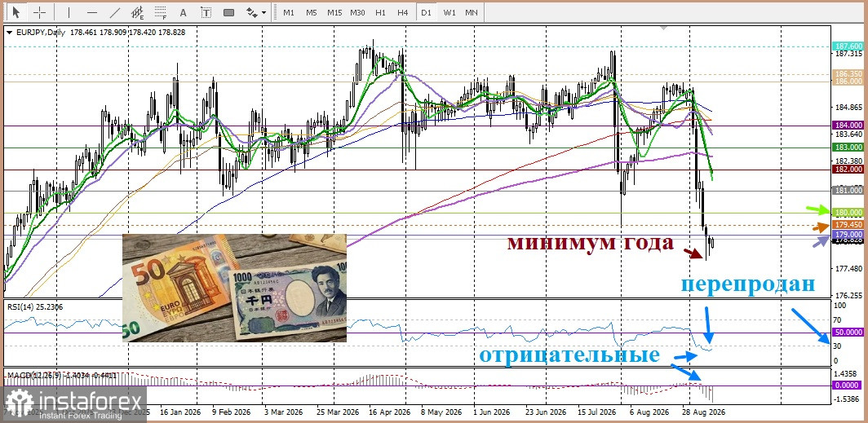Click the EURJPY,Daily chart title
The image size is (868, 423).
[41, 33]
